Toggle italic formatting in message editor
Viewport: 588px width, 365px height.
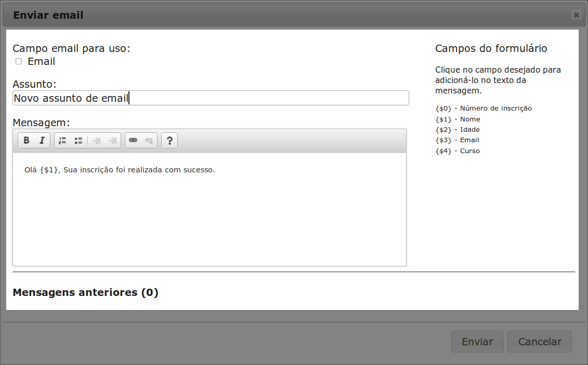coord(42,141)
